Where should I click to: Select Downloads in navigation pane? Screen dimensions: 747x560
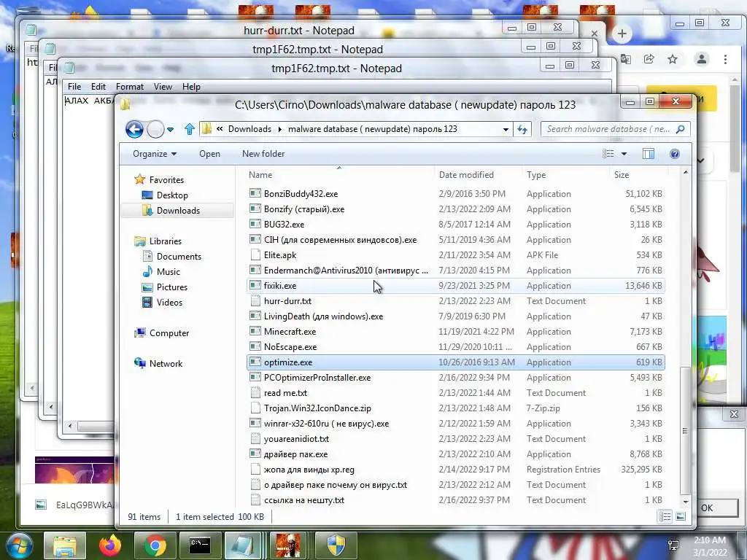coord(178,211)
